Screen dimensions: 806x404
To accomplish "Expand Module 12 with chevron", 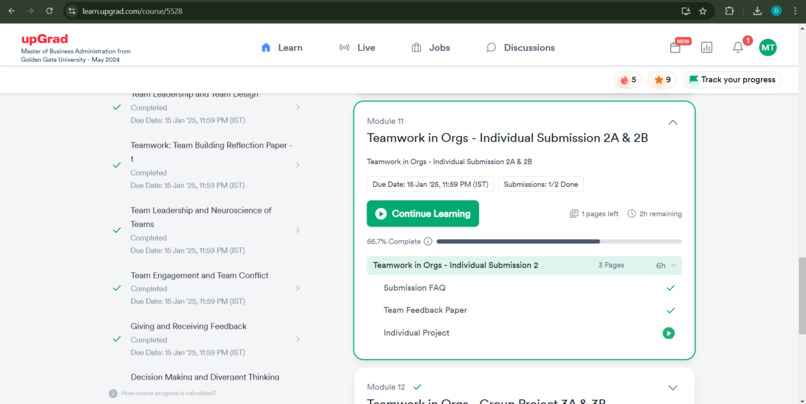I will (x=672, y=388).
